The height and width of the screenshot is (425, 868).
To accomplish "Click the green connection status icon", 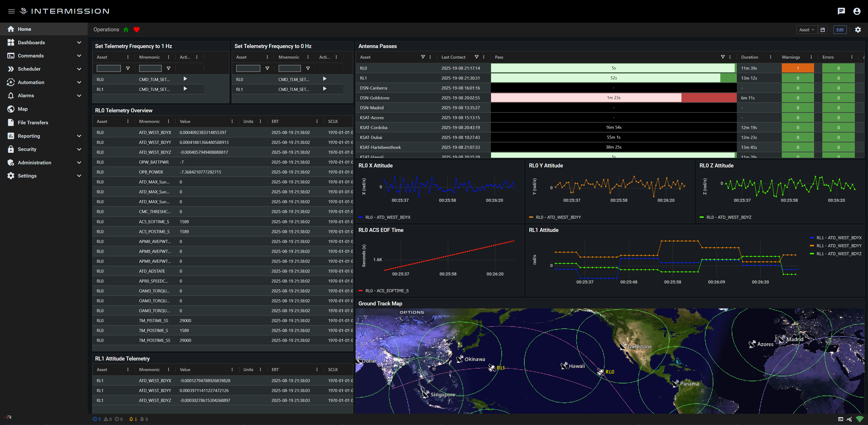I will (860, 419).
